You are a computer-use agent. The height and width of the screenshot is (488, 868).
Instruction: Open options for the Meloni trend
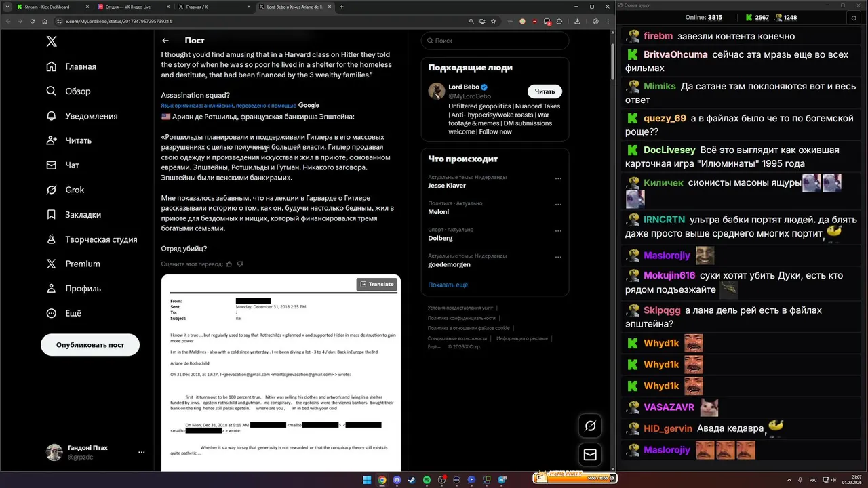(558, 205)
